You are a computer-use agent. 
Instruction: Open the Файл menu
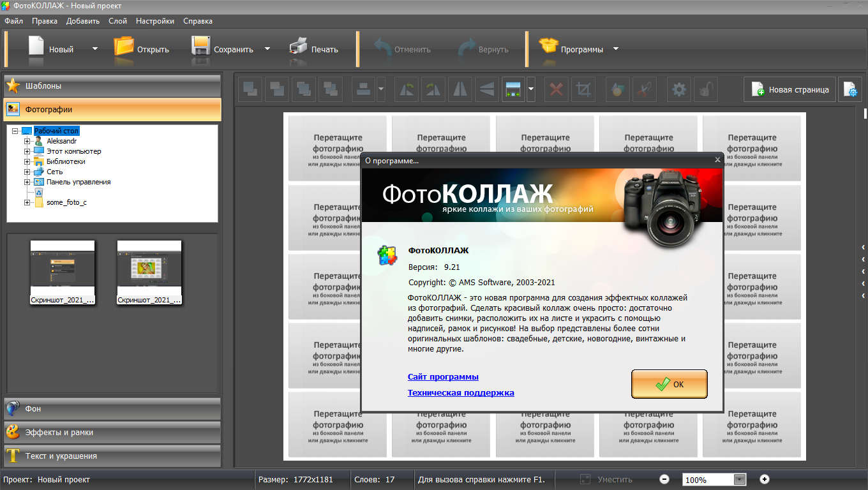point(13,21)
